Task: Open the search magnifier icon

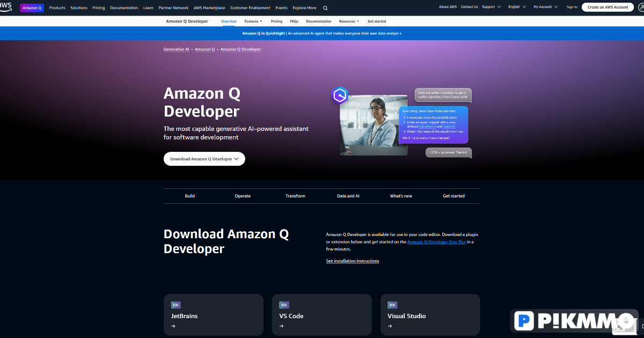Action: coord(325,8)
